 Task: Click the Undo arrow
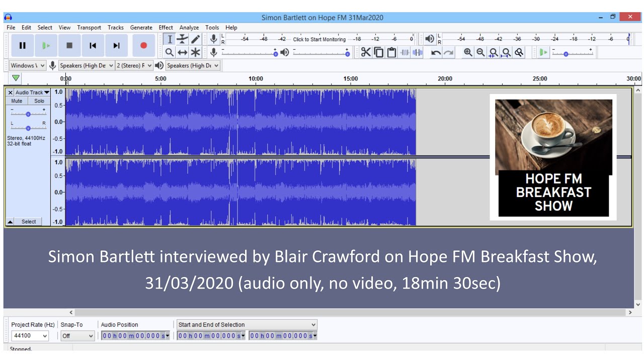pos(436,52)
